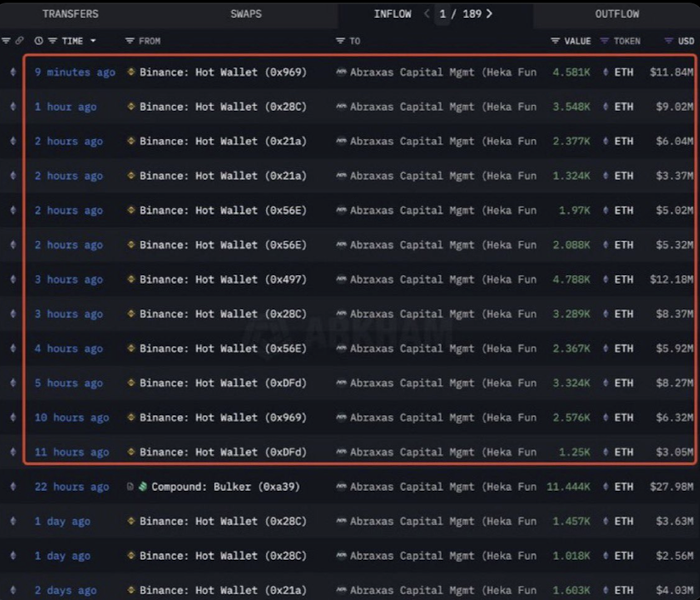Click the green Compound logo in the Bulker row
The height and width of the screenshot is (600, 700).
143,487
